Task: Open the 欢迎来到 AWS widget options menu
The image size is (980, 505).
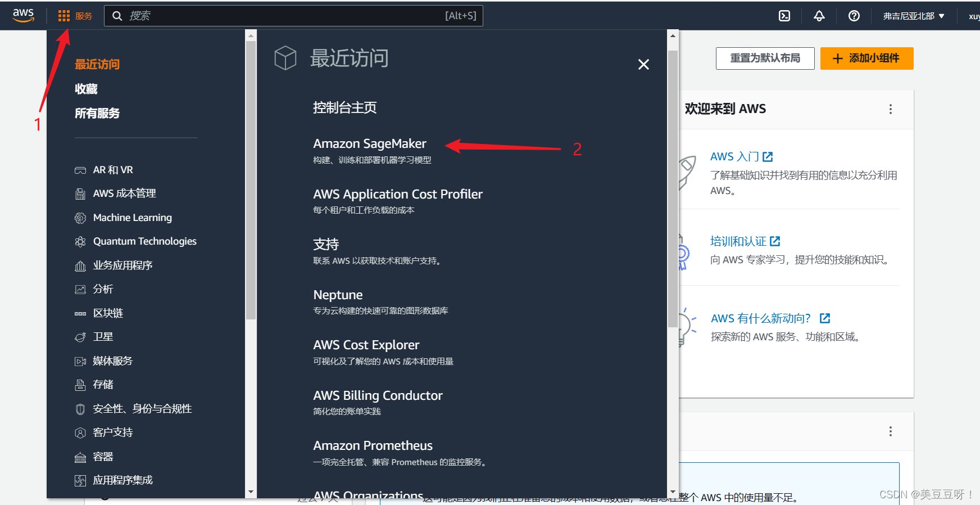Action: pos(891,109)
